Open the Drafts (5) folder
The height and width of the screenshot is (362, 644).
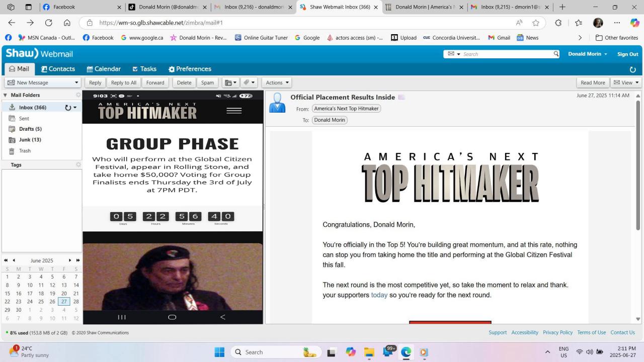(30, 129)
